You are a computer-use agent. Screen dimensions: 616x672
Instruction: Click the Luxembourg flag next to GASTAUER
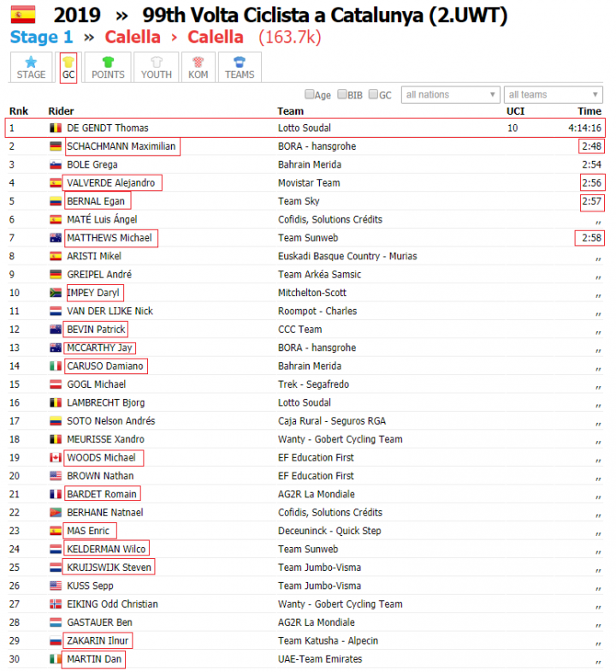tap(56, 622)
